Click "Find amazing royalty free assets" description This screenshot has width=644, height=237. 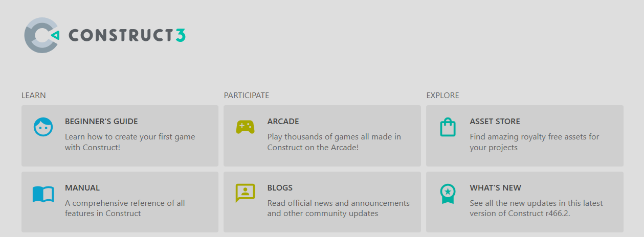point(534,137)
